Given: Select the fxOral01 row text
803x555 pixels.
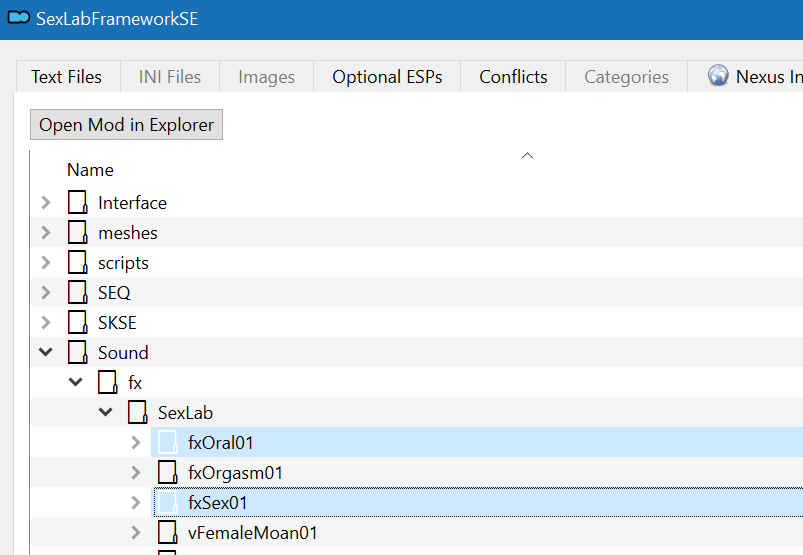Looking at the screenshot, I should click(x=221, y=442).
